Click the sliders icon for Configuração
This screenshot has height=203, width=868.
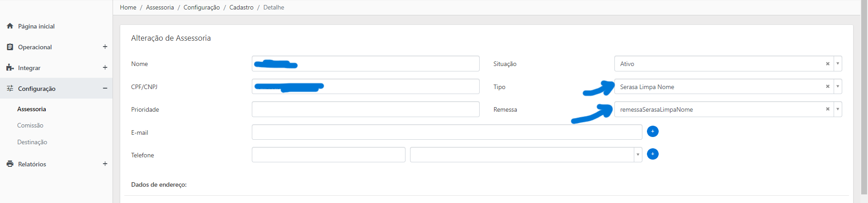[10, 89]
